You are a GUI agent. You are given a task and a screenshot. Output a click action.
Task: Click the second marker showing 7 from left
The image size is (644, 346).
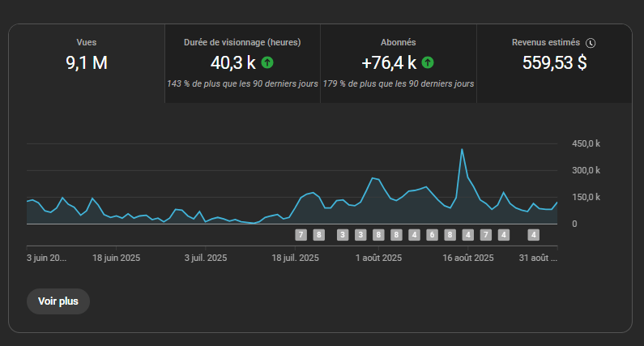pos(486,235)
